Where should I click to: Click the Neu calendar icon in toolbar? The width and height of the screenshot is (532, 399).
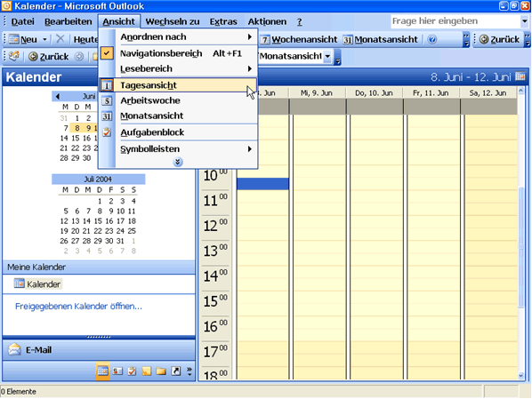pyautogui.click(x=14, y=39)
